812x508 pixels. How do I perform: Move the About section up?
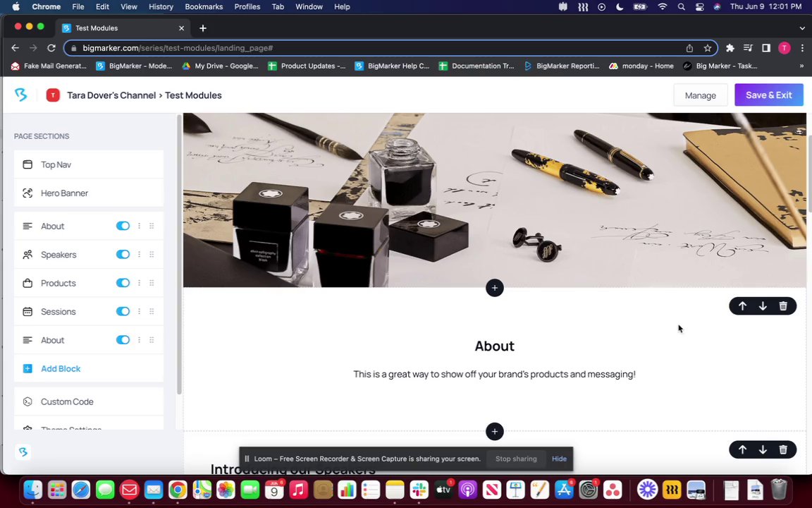[x=742, y=306]
